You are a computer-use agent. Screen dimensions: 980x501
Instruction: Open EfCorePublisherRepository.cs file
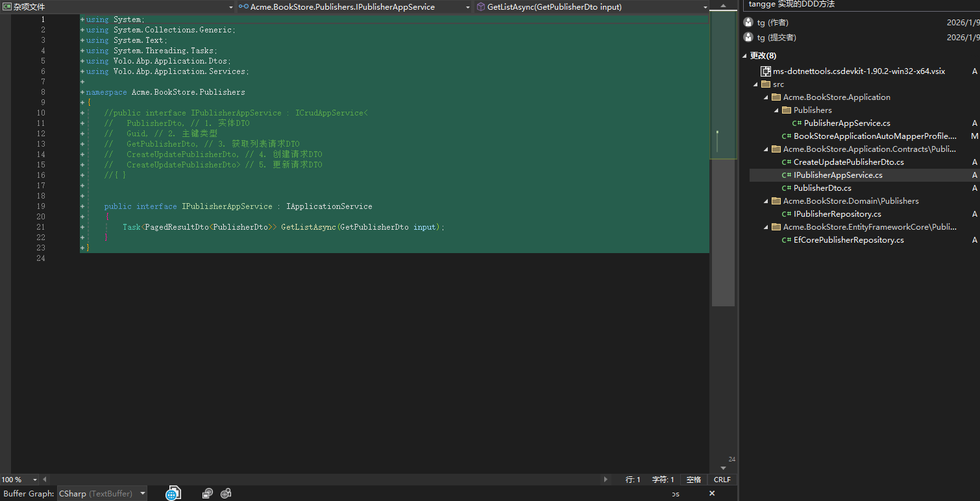pyautogui.click(x=848, y=240)
